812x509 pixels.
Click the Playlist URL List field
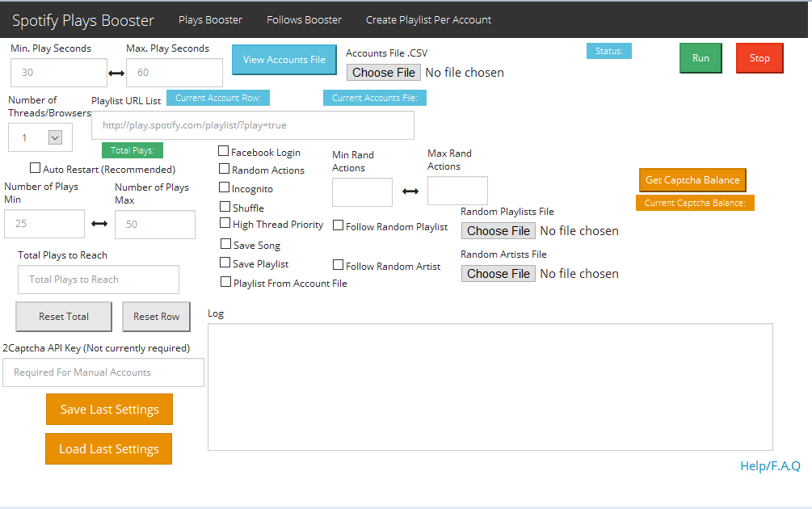click(253, 125)
